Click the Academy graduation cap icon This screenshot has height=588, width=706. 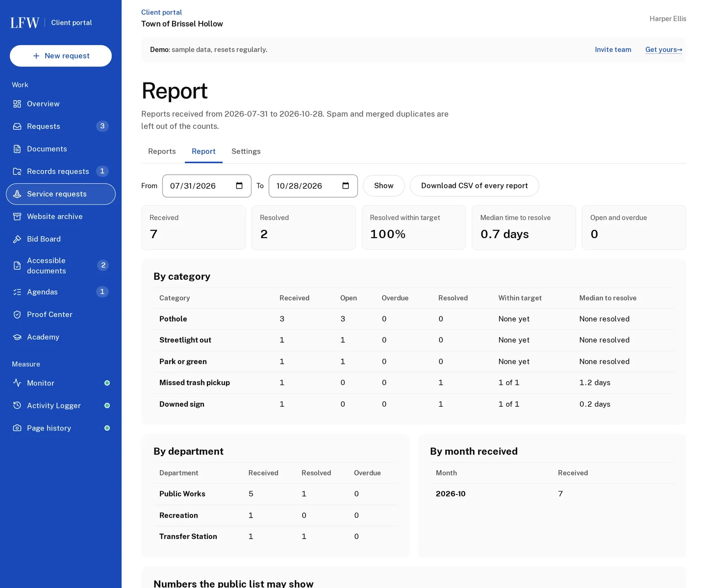pyautogui.click(x=17, y=337)
